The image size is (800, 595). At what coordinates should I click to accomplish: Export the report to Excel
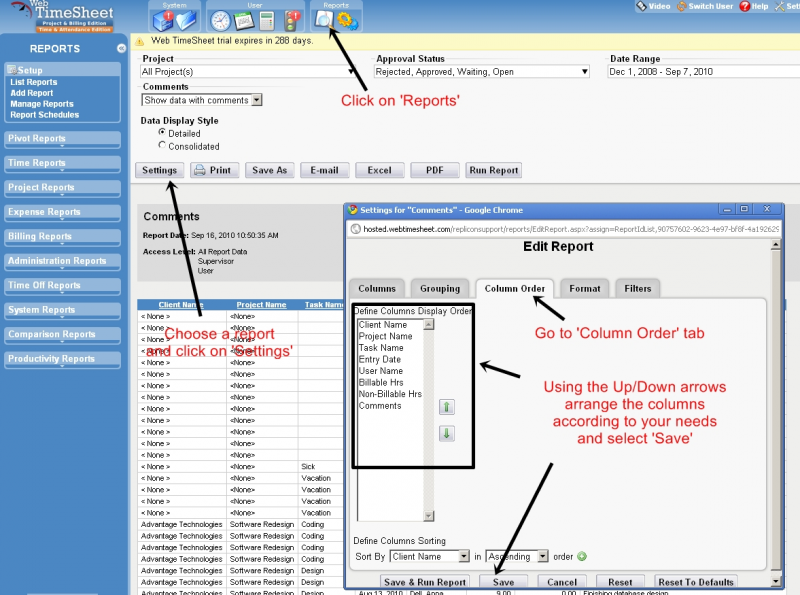click(380, 170)
